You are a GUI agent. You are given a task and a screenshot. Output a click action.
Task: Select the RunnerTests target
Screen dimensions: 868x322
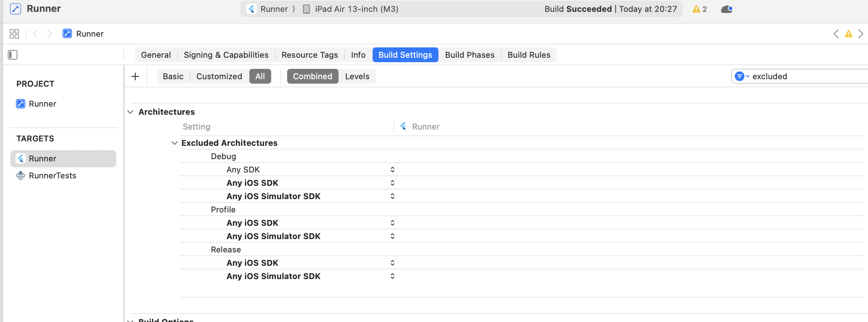[x=52, y=175]
